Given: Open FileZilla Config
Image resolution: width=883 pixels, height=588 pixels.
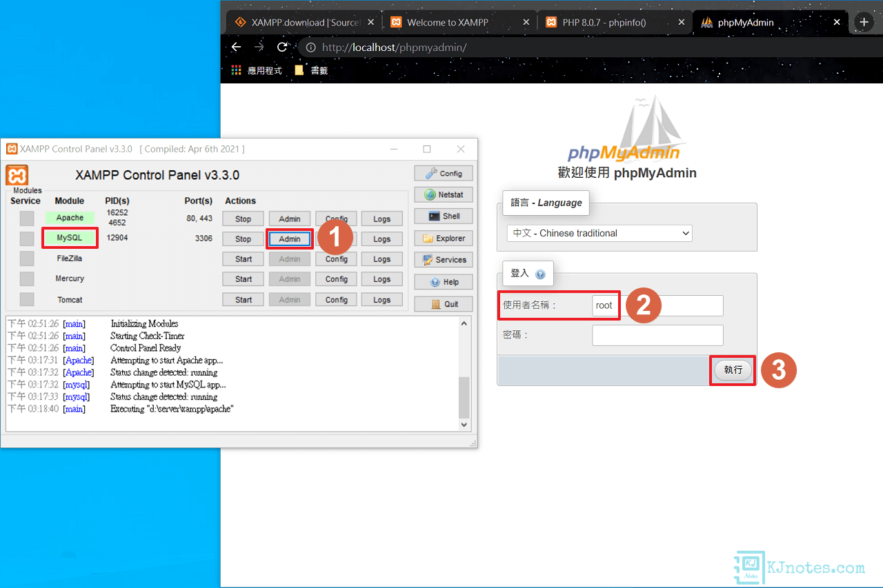Looking at the screenshot, I should click(337, 259).
